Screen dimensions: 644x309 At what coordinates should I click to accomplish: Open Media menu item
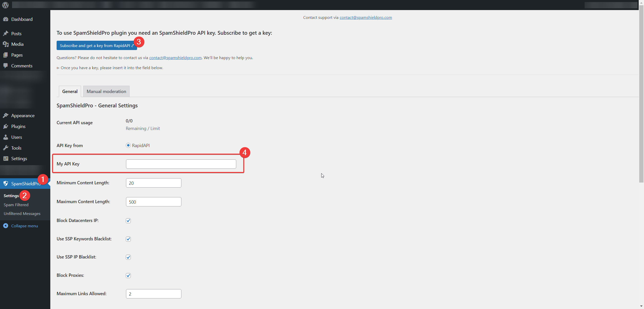tap(25, 44)
